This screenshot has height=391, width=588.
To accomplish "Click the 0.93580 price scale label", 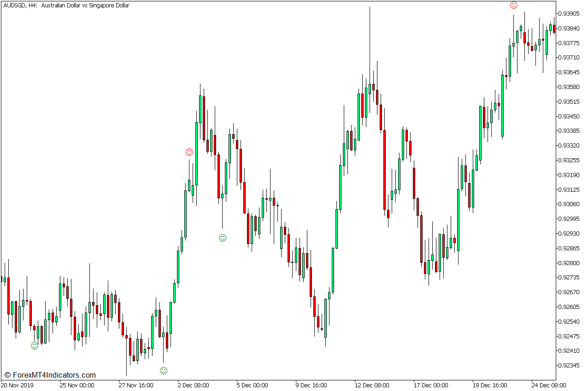I will (569, 87).
